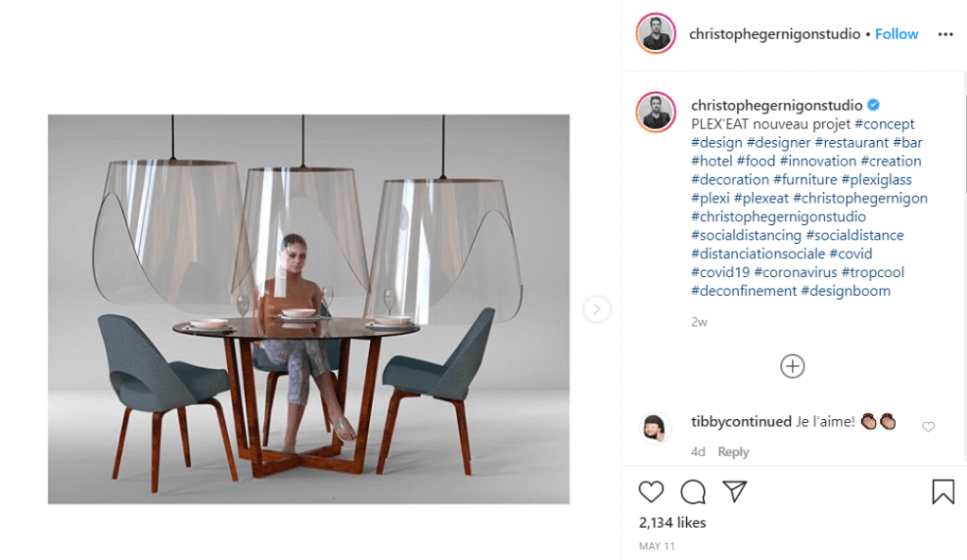Save post with the bookmark icon
Screen dimensions: 967x560
click(x=943, y=492)
